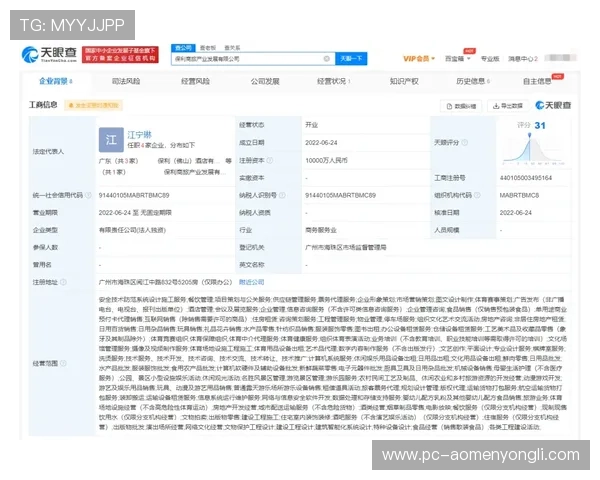Click the 天眼一下 search button
The height and width of the screenshot is (480, 600).
(351, 59)
